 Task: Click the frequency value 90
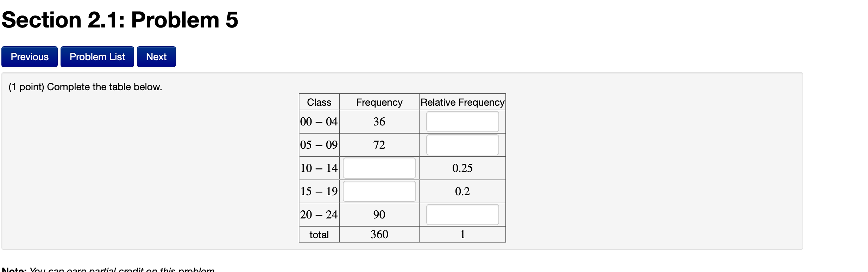click(379, 214)
